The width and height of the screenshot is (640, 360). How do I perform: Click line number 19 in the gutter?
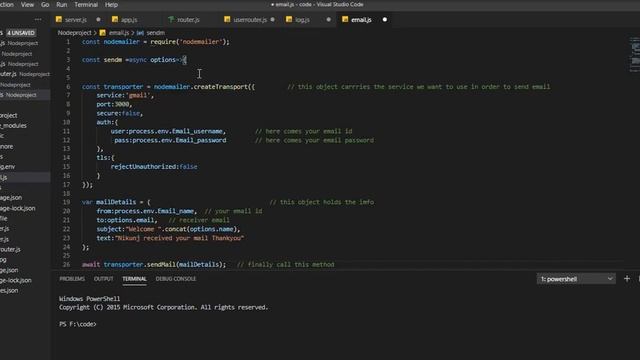pyautogui.click(x=67, y=202)
